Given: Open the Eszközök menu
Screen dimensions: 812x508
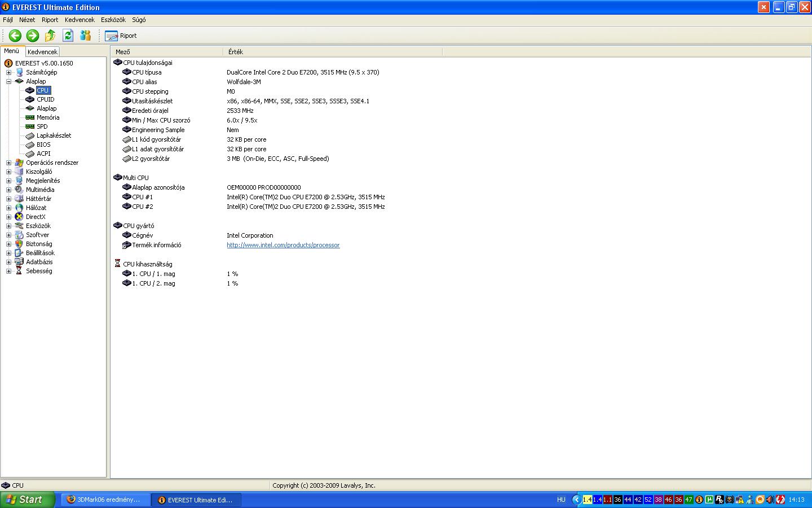Looking at the screenshot, I should tap(113, 20).
